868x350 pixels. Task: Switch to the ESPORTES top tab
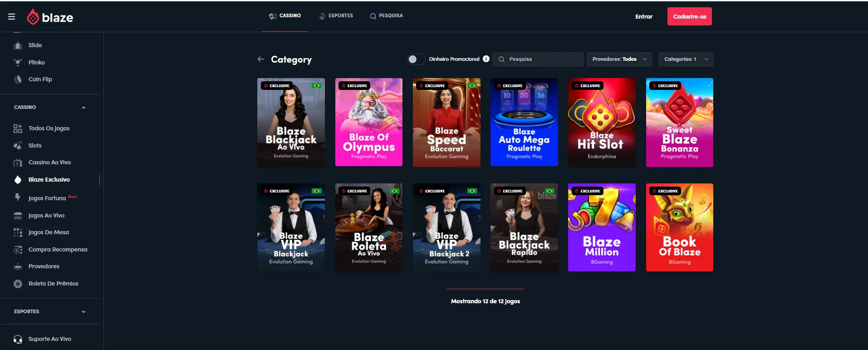[336, 16]
